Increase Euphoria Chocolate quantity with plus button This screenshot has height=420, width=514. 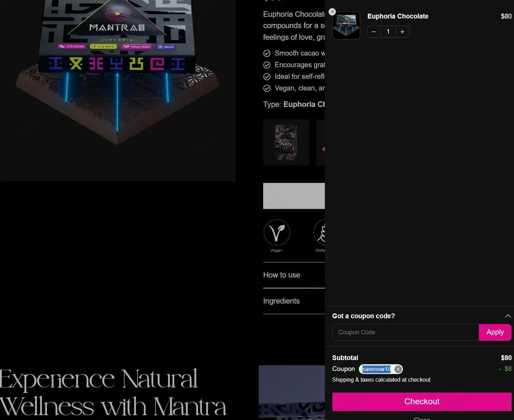(403, 32)
